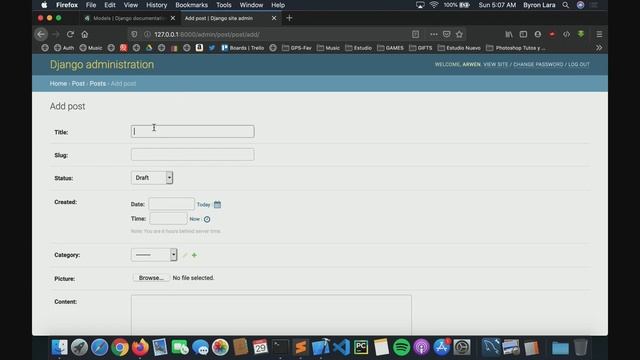Click the VIEW SITE link

pos(496,64)
